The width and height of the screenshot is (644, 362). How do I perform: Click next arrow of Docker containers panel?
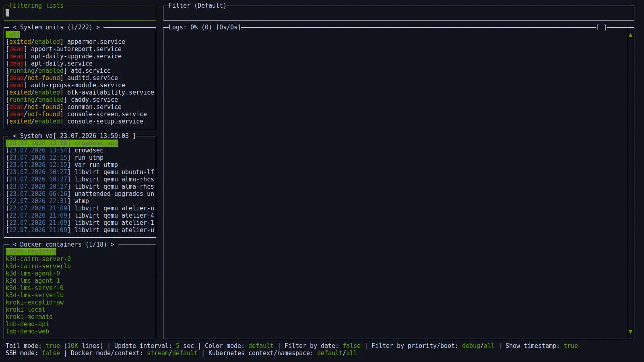(112, 245)
